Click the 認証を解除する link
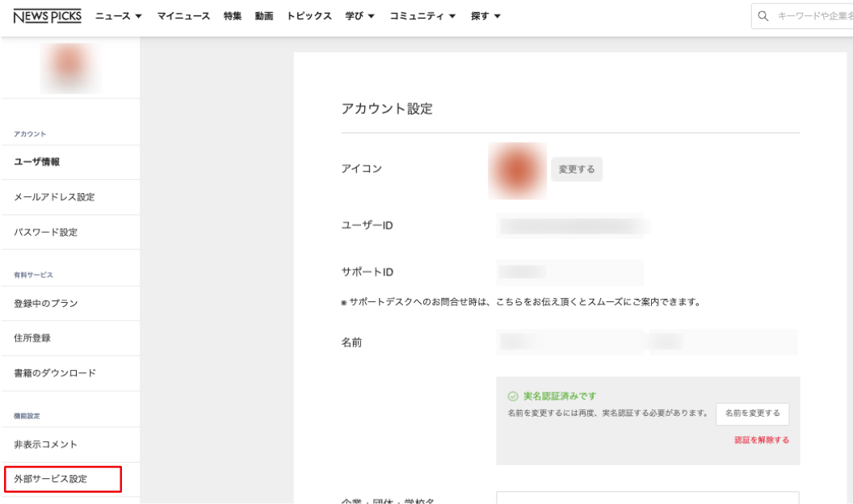 tap(761, 440)
